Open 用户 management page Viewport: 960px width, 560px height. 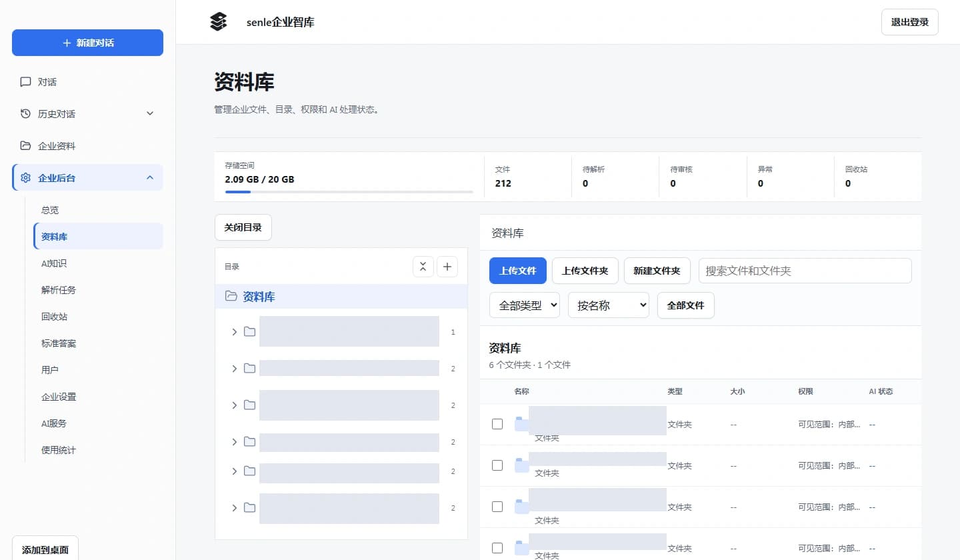pos(98,370)
